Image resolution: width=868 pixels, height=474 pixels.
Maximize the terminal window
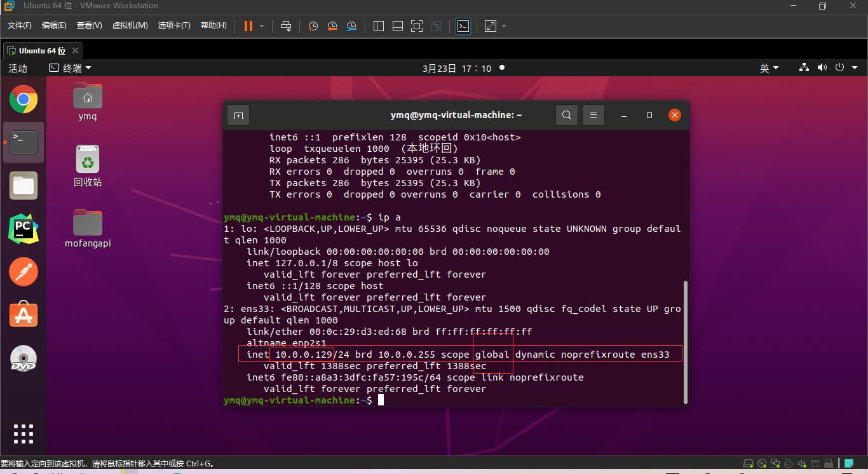(649, 115)
